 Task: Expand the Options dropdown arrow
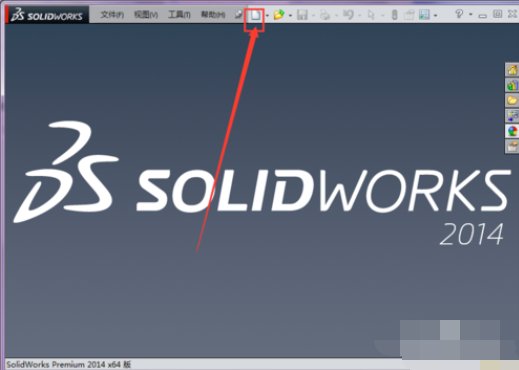click(436, 16)
